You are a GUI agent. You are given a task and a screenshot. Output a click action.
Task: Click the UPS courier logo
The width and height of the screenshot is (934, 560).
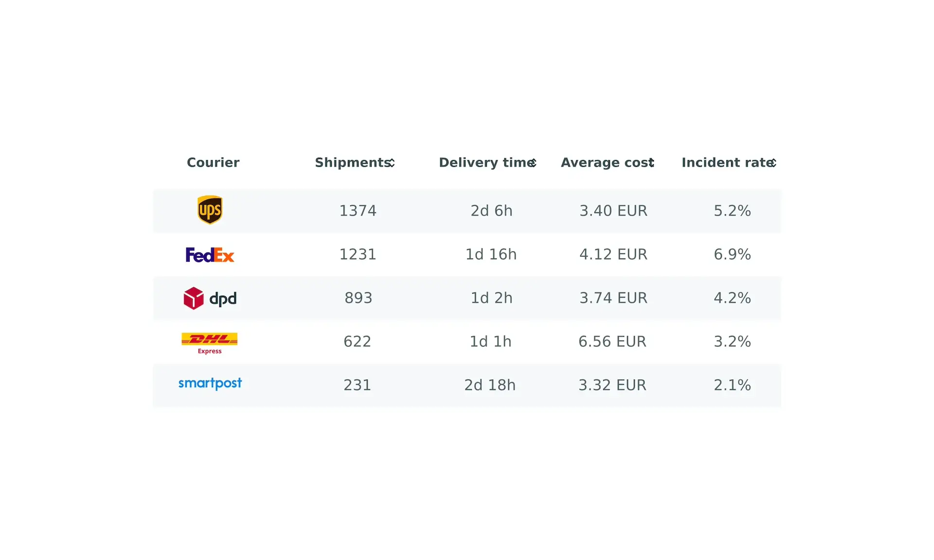tap(210, 210)
